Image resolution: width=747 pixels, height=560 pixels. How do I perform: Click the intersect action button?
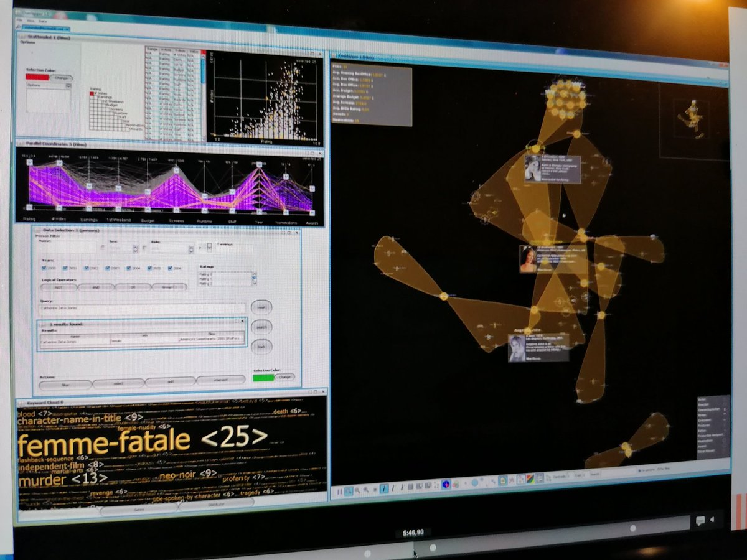[x=221, y=380]
